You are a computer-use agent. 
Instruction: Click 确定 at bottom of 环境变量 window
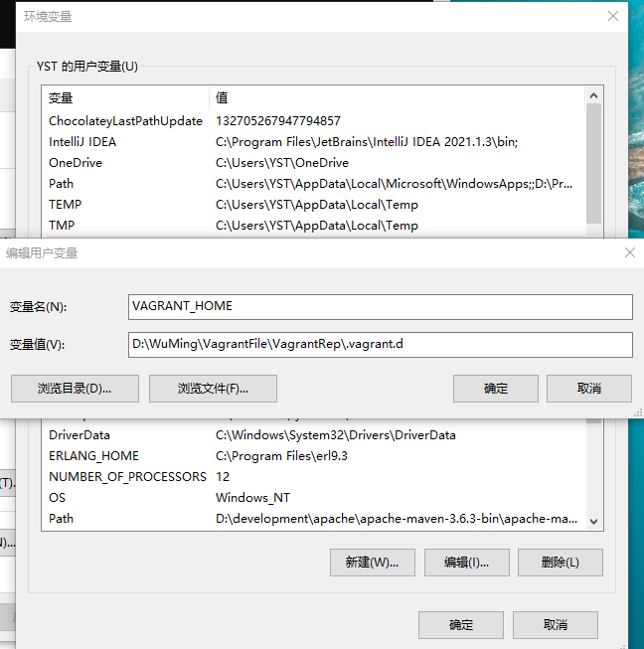[461, 624]
